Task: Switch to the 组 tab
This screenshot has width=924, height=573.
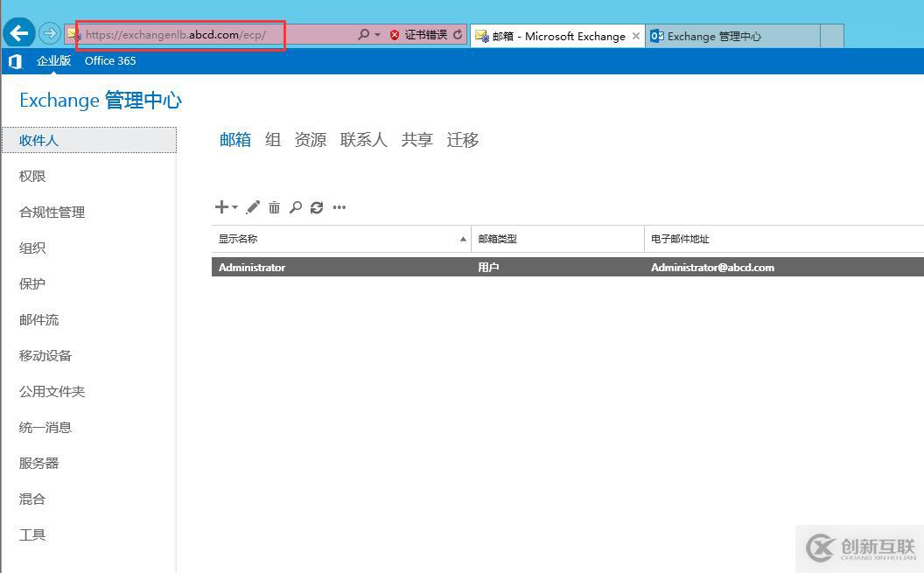Action: click(x=272, y=140)
